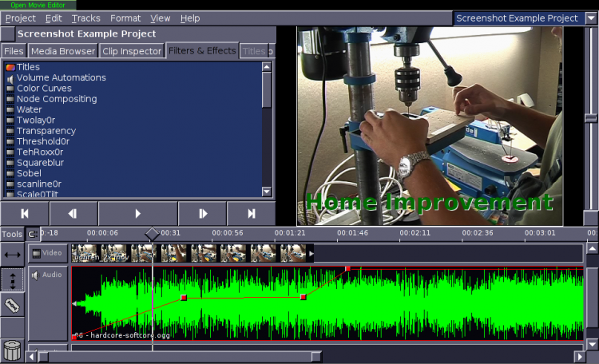
Task: Click the first video clip thumbnail
Action: point(84,253)
